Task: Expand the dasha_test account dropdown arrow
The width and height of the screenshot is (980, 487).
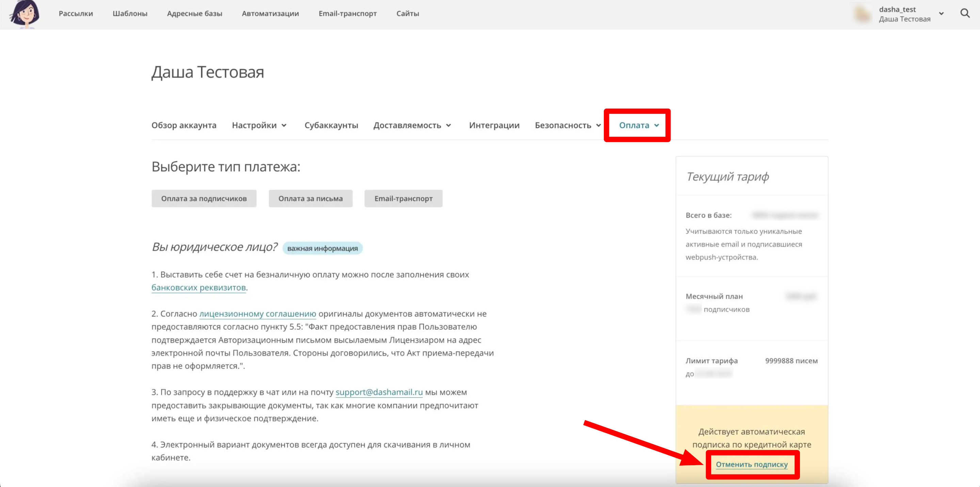Action: point(941,14)
